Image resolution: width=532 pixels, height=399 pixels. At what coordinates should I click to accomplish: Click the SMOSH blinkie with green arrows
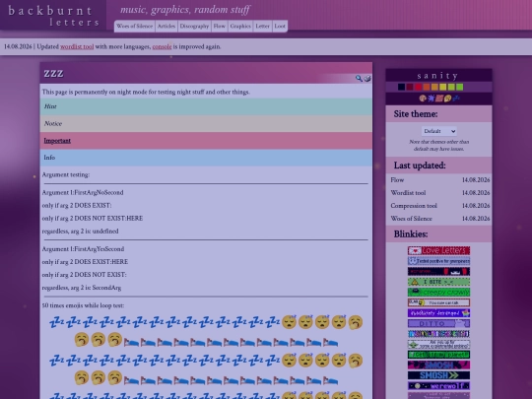click(438, 375)
